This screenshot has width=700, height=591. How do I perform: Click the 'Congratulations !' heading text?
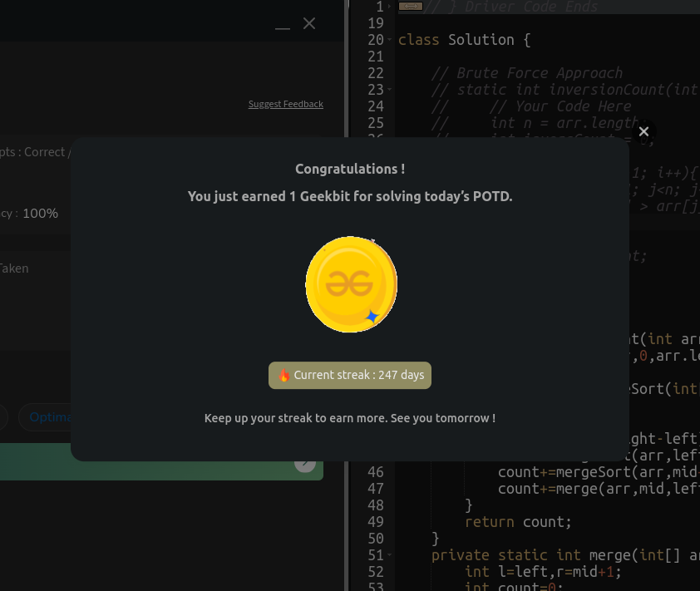click(350, 170)
